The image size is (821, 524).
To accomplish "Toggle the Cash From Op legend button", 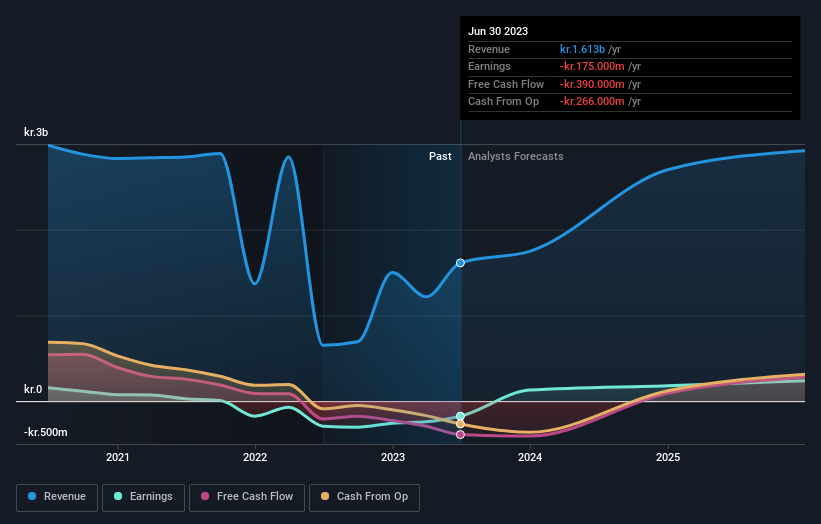I will coord(364,497).
